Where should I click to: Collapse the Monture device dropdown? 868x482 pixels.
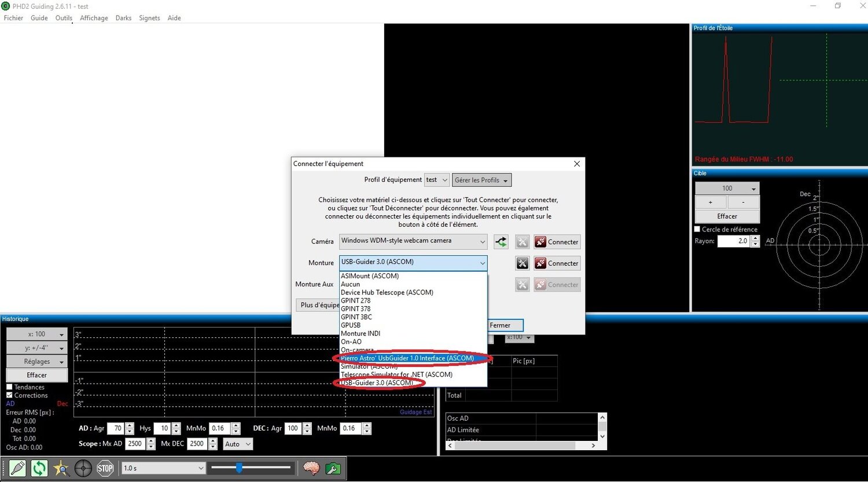click(x=413, y=263)
